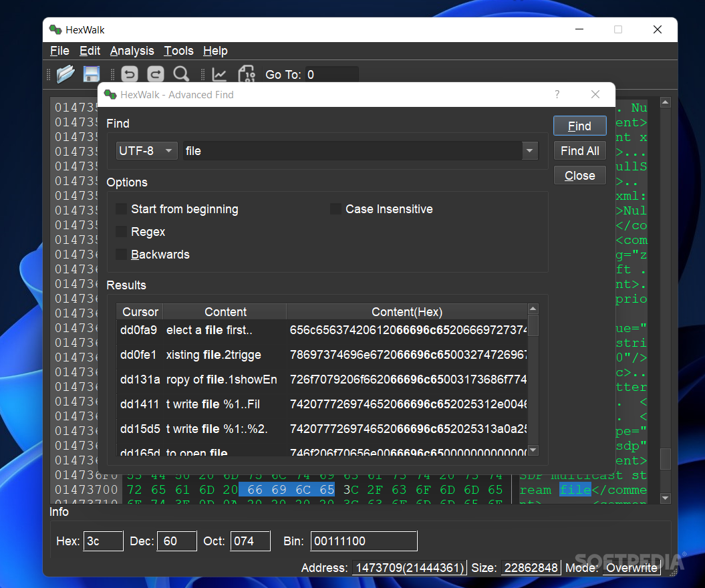
Task: Open entropy chart toolbar icon
Action: 219,74
